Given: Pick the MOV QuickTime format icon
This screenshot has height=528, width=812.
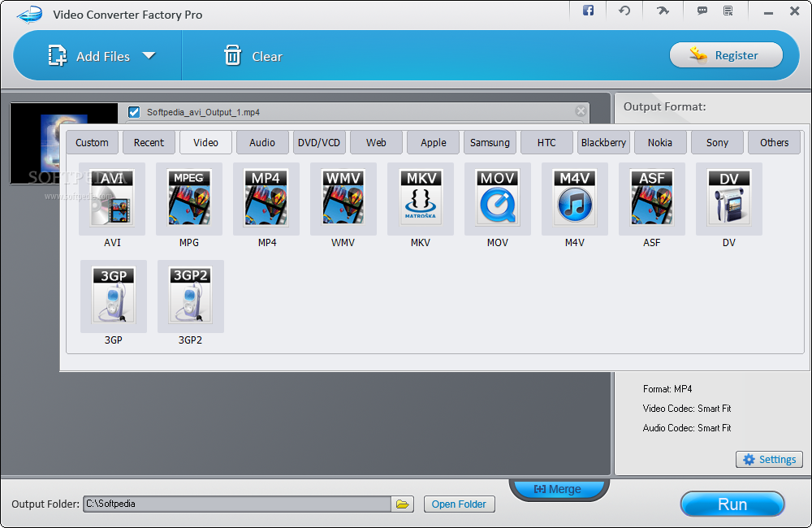Looking at the screenshot, I should (498, 199).
